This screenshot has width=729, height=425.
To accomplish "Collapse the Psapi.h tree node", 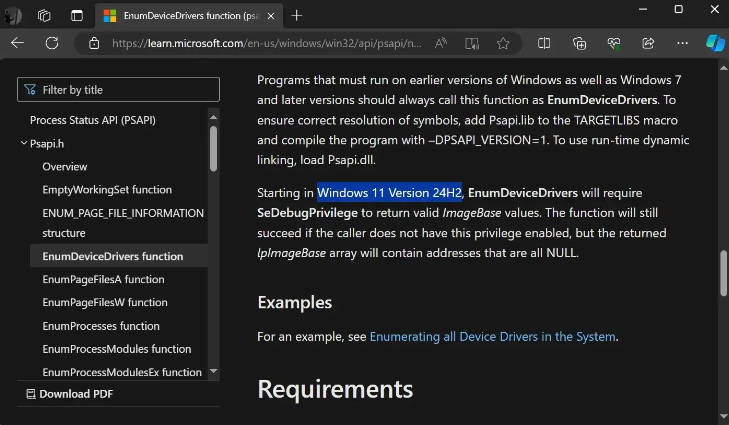I will (24, 143).
